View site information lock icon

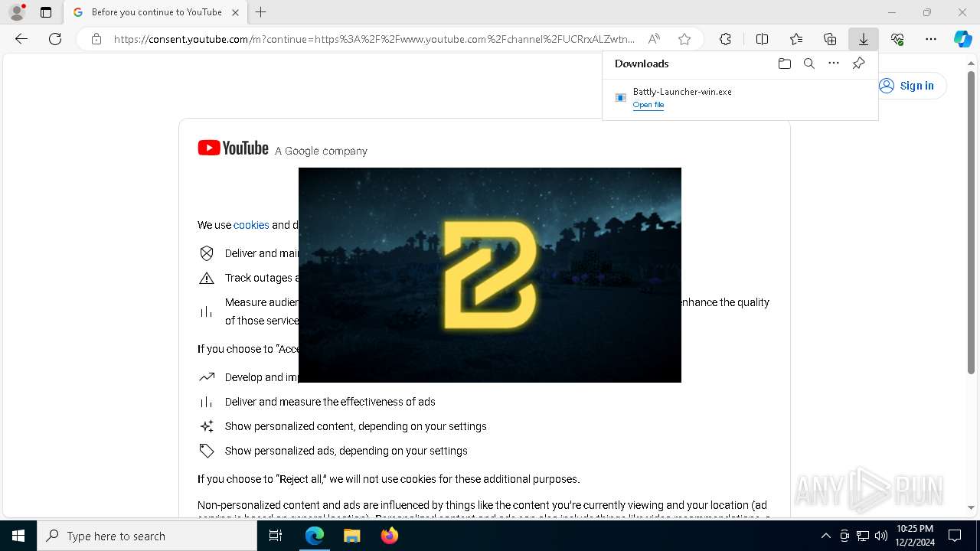tap(96, 39)
